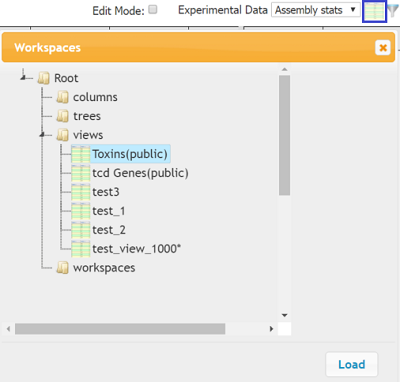Select the columns tree item
The height and width of the screenshot is (382, 400).
95,97
